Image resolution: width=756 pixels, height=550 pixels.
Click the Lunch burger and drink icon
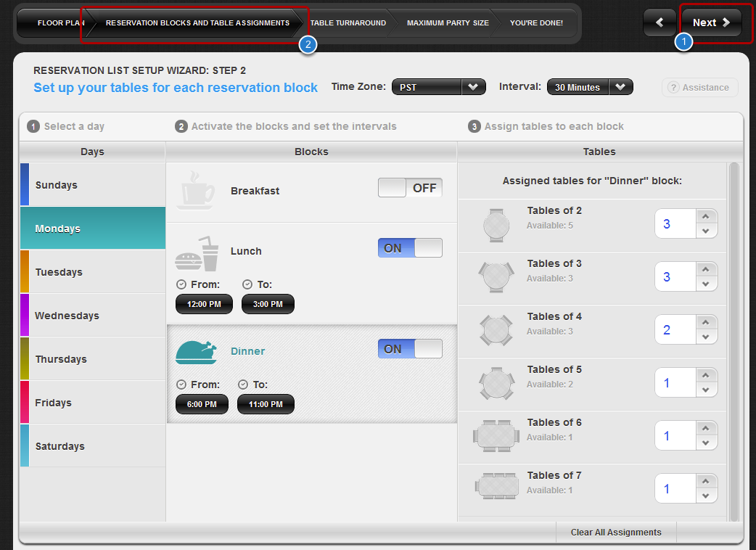point(197,253)
